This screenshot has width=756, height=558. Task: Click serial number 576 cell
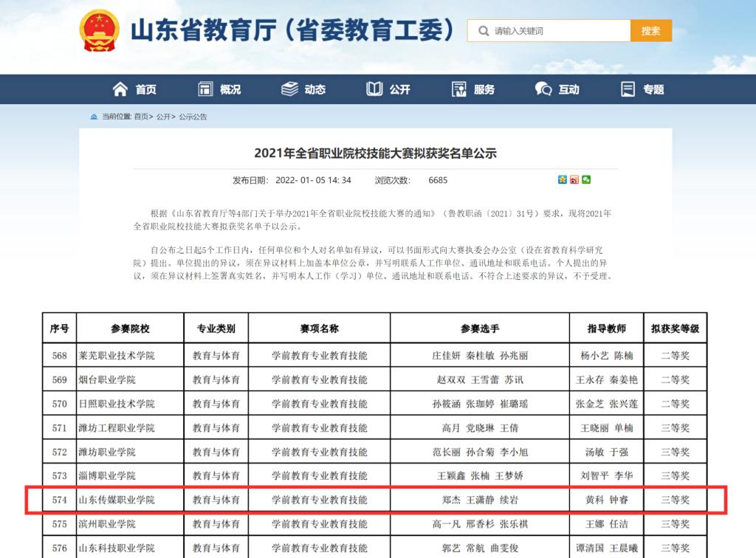tap(59, 548)
